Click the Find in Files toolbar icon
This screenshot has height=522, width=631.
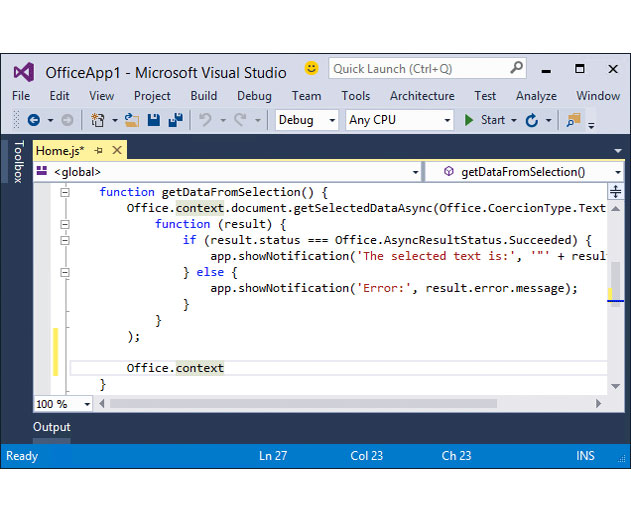(x=573, y=120)
